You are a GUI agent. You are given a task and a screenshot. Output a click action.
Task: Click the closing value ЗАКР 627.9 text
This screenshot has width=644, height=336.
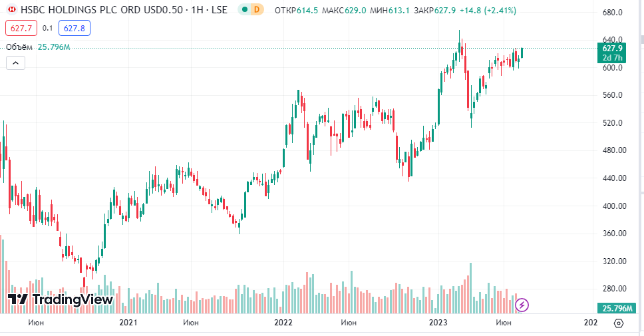(x=434, y=10)
